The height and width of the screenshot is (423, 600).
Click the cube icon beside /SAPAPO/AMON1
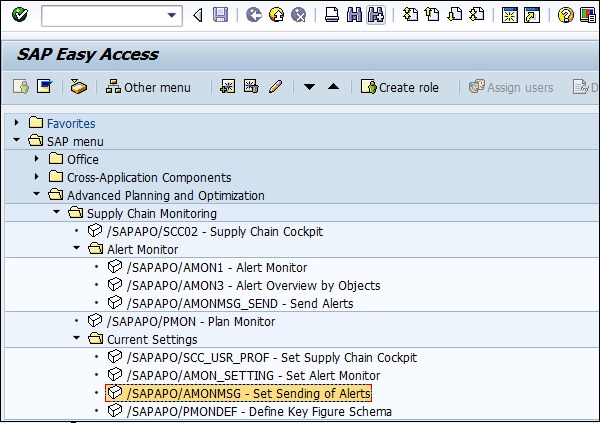(115, 266)
